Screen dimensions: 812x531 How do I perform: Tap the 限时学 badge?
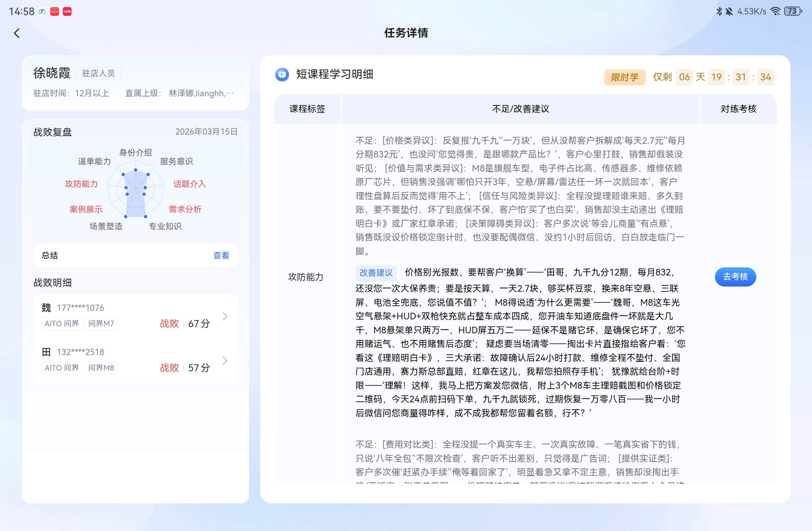pyautogui.click(x=625, y=77)
